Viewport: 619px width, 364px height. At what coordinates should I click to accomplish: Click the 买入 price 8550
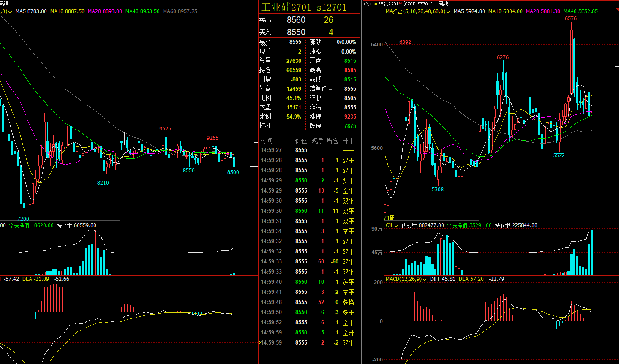(x=296, y=32)
